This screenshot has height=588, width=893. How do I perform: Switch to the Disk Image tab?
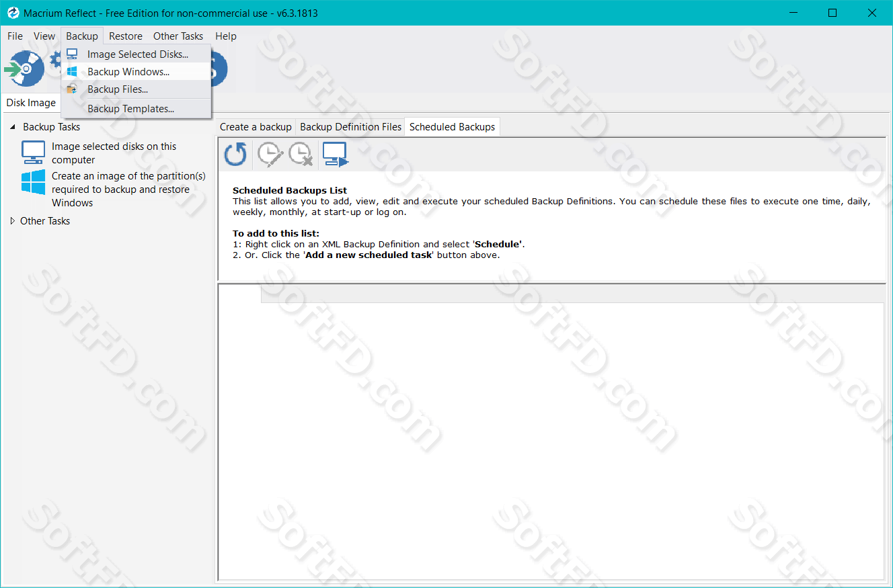point(31,103)
